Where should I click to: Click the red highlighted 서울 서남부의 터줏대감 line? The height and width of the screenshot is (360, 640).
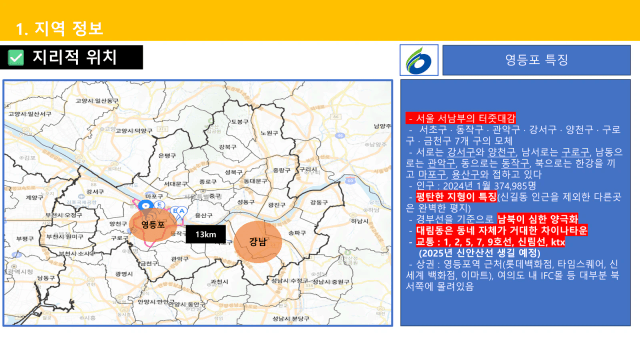461,118
